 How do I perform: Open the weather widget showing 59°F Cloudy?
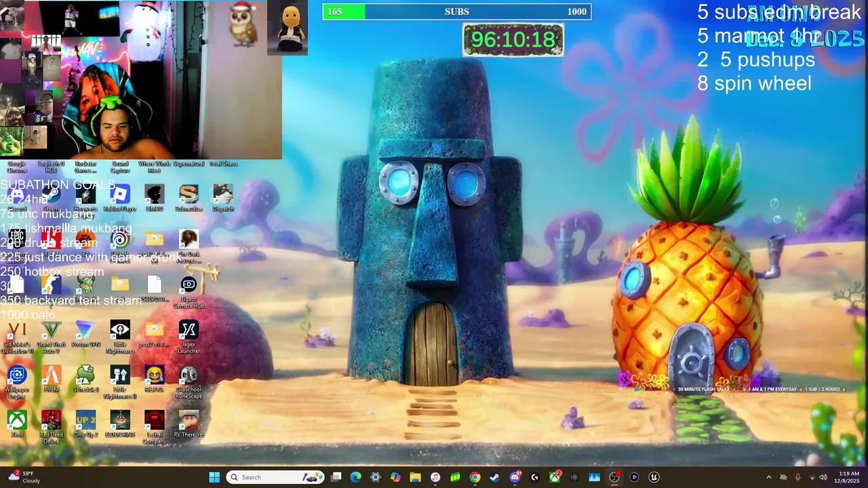point(24,477)
